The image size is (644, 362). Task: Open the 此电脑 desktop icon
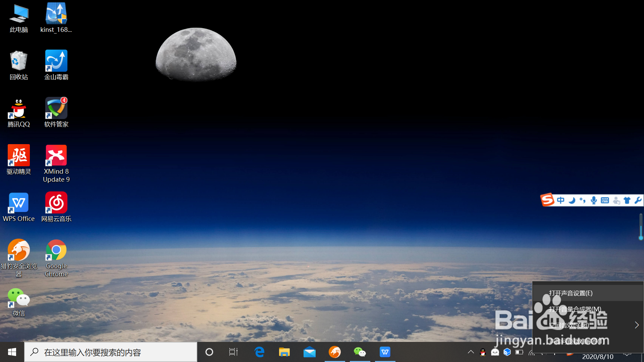tap(19, 18)
